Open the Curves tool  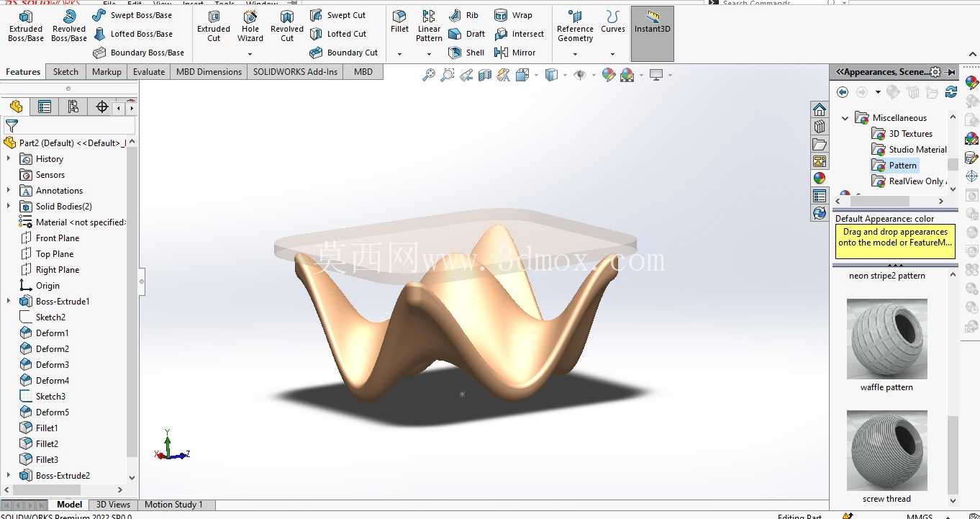(x=612, y=22)
